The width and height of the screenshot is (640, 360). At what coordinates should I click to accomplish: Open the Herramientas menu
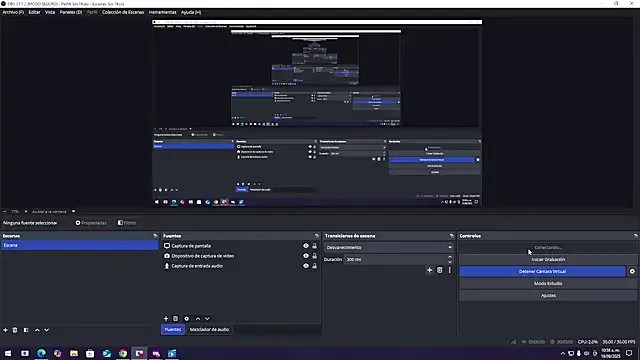tap(162, 12)
